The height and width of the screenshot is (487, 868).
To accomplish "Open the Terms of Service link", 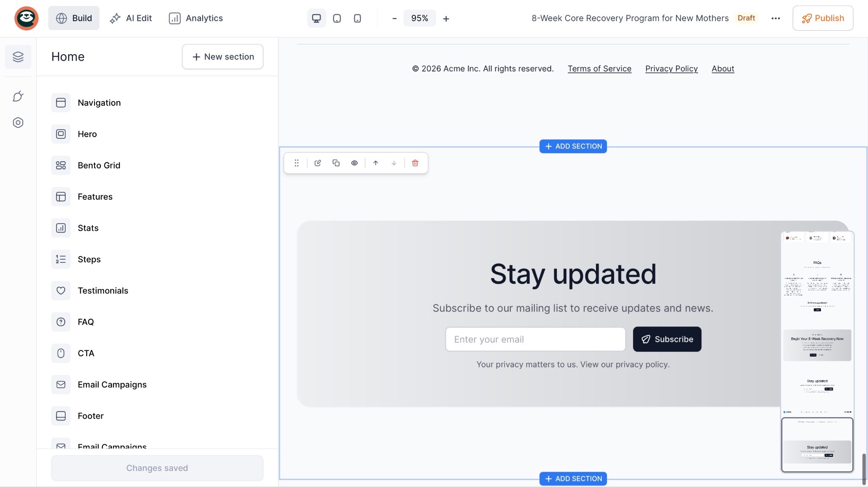I will [599, 69].
